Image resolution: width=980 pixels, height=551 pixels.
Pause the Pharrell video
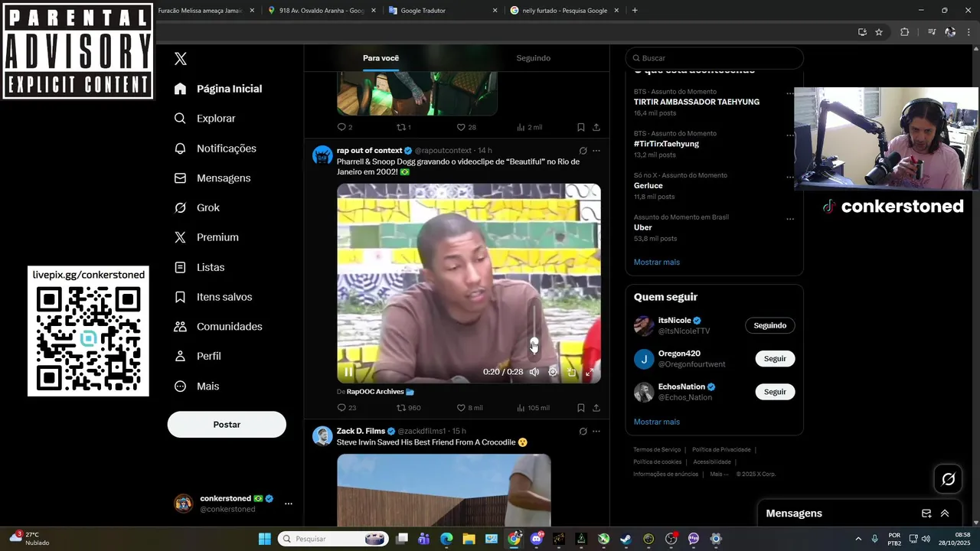(348, 372)
